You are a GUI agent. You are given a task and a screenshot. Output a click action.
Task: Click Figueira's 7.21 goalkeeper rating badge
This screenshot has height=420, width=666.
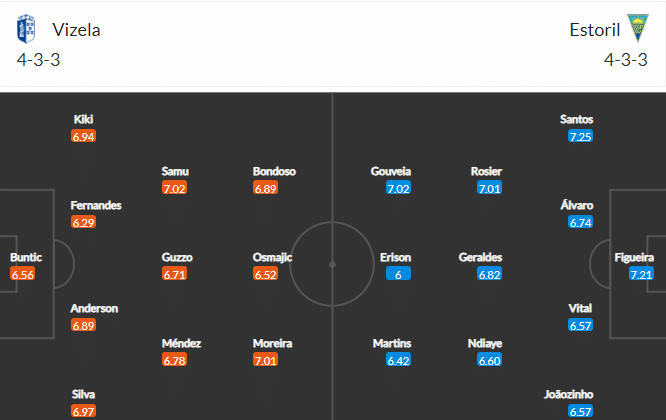(641, 274)
